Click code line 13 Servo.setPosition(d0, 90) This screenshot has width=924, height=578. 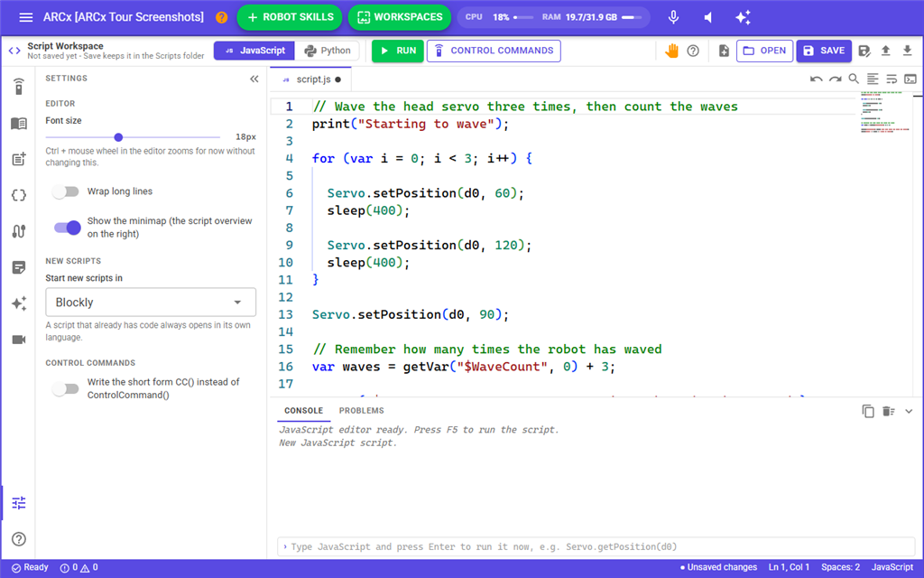click(x=411, y=315)
